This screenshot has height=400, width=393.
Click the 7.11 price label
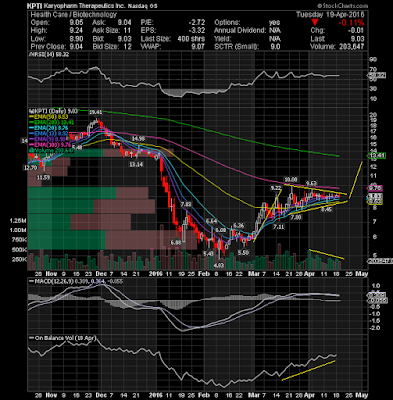(x=279, y=227)
